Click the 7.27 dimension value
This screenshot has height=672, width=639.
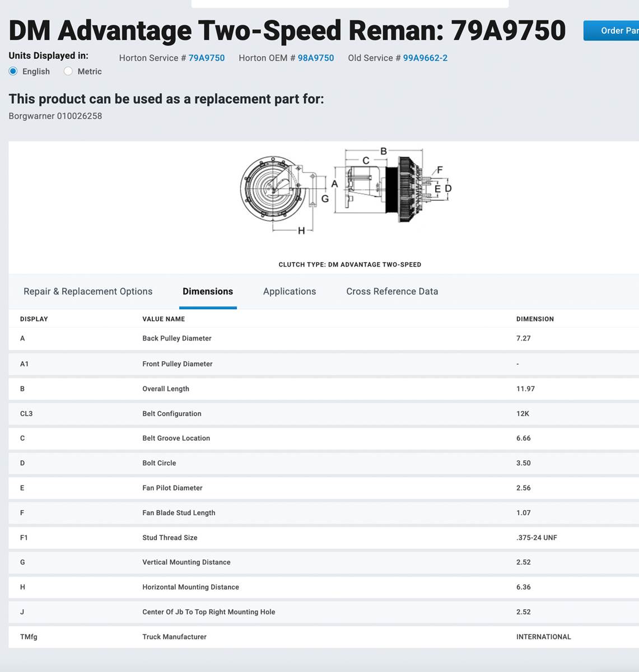[x=524, y=338]
